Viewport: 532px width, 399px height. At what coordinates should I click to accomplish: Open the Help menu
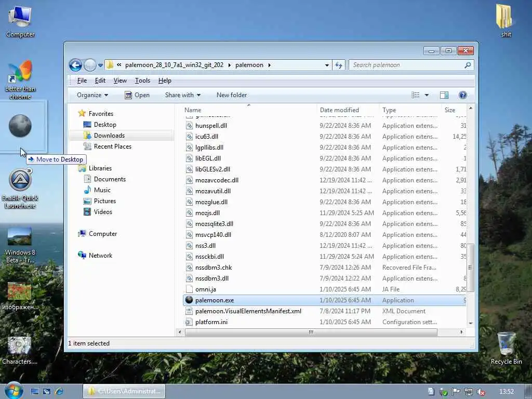pyautogui.click(x=165, y=81)
